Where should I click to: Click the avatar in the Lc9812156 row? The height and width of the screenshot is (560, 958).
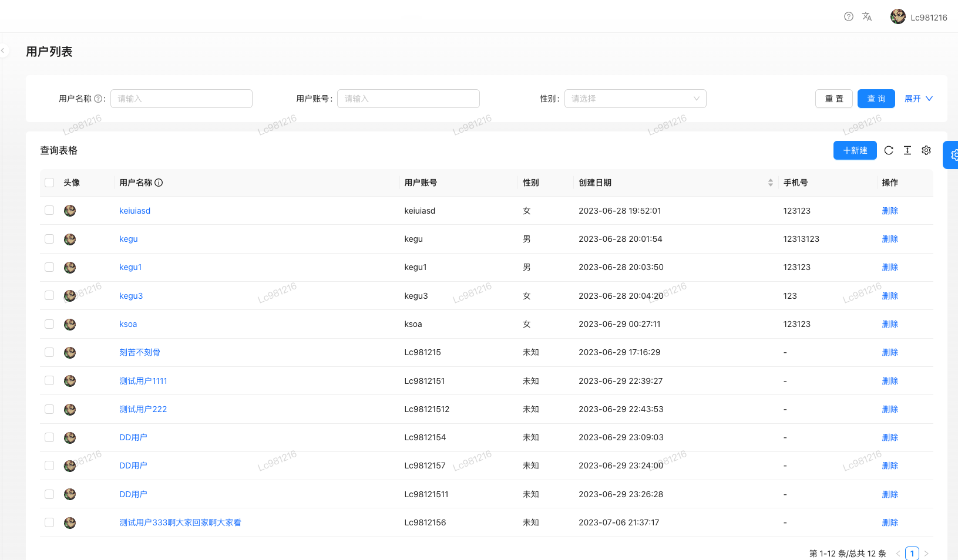[x=70, y=522]
